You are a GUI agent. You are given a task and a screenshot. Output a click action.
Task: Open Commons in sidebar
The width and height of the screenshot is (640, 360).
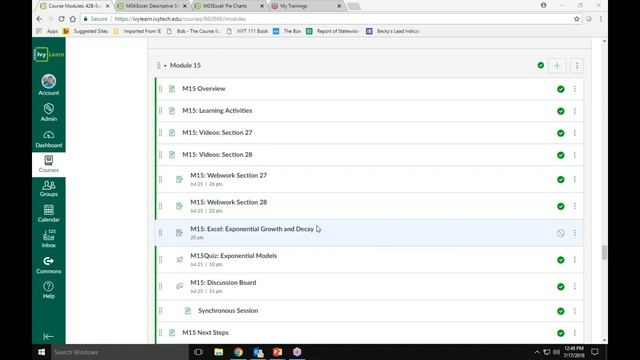click(x=49, y=265)
